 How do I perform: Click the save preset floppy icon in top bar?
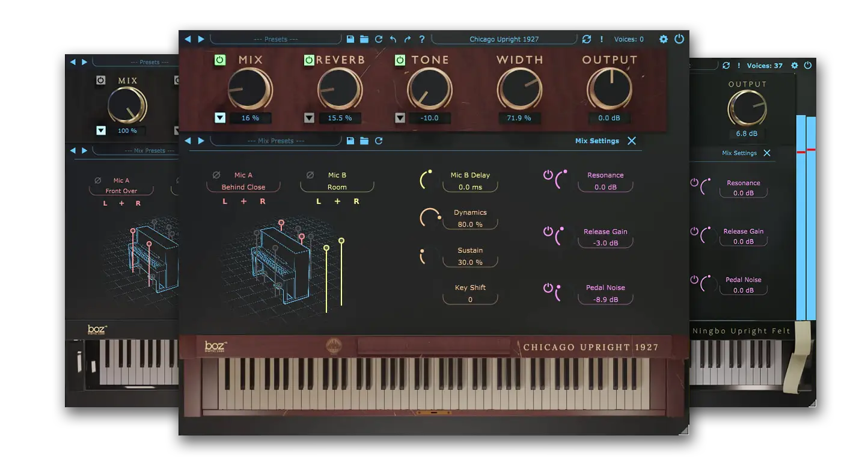(350, 39)
